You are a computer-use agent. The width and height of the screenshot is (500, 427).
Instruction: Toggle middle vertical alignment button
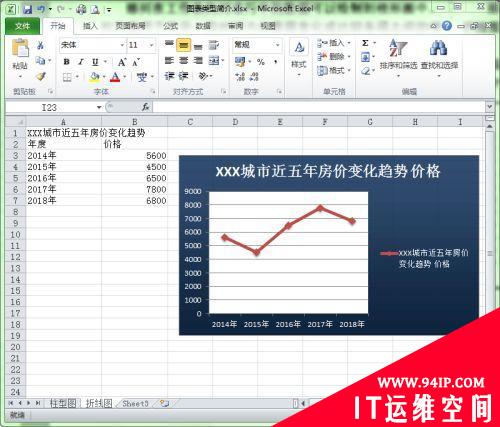coord(183,45)
